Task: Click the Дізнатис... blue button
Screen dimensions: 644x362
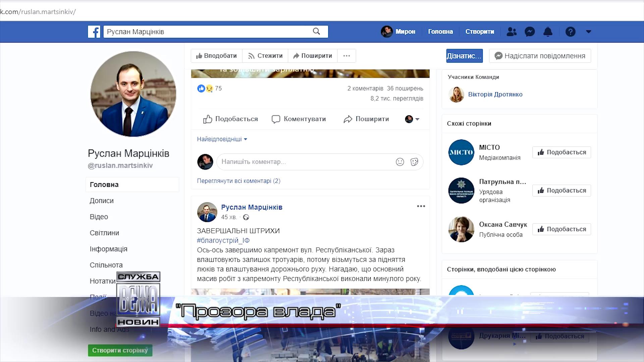Action: (x=465, y=56)
